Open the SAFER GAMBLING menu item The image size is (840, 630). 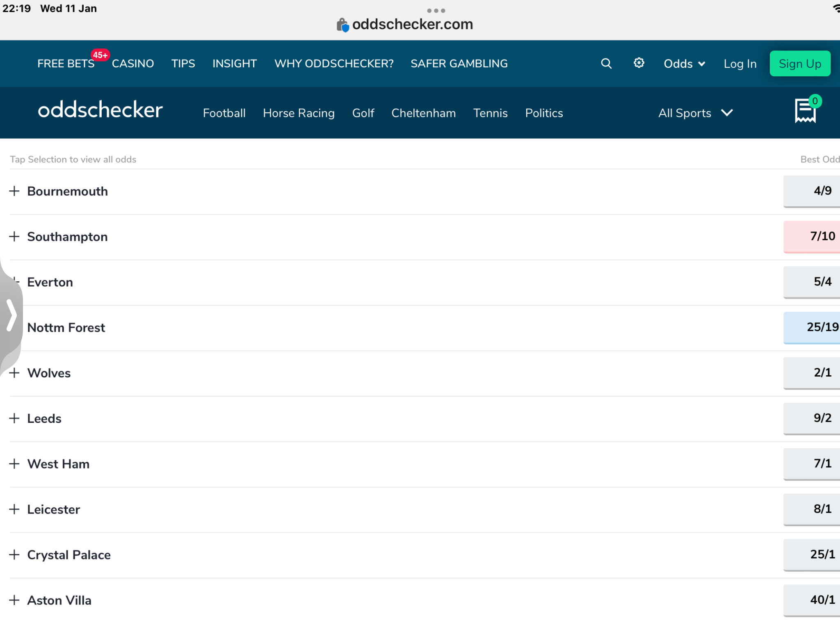pos(459,64)
